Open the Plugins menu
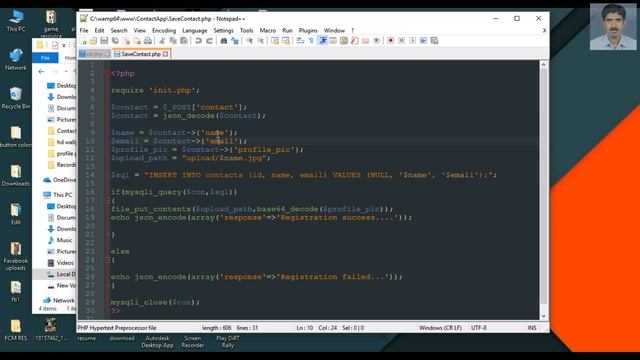The width and height of the screenshot is (640, 360). tap(308, 31)
